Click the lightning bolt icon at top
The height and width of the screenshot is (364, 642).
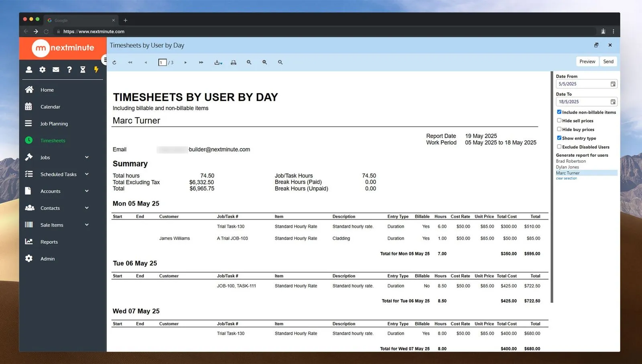[96, 69]
